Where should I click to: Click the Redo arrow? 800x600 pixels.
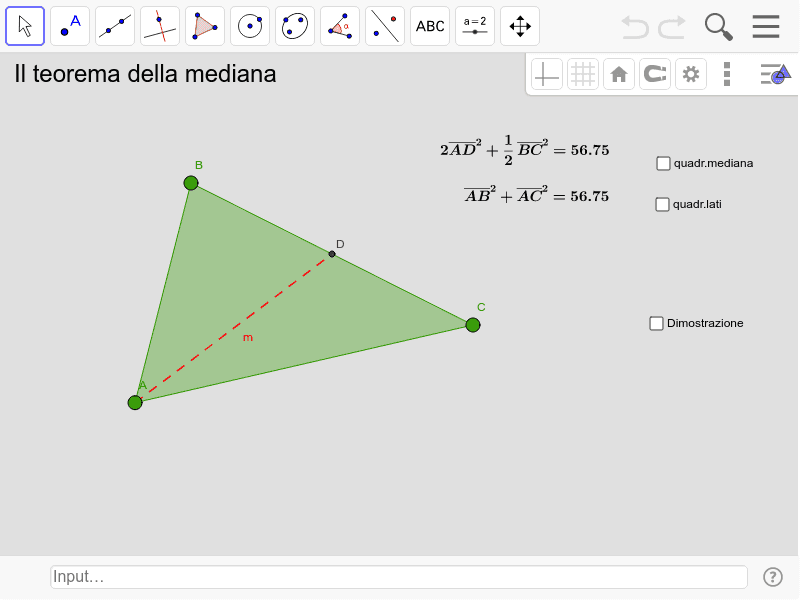[671, 27]
